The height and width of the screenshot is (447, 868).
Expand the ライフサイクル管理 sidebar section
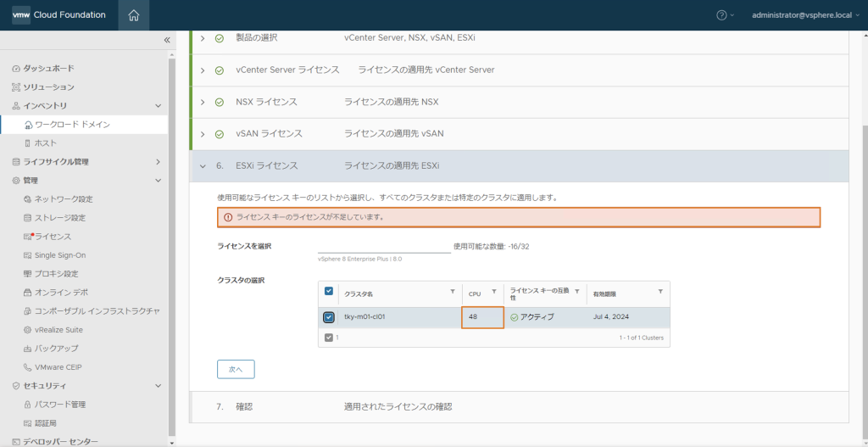(x=159, y=162)
